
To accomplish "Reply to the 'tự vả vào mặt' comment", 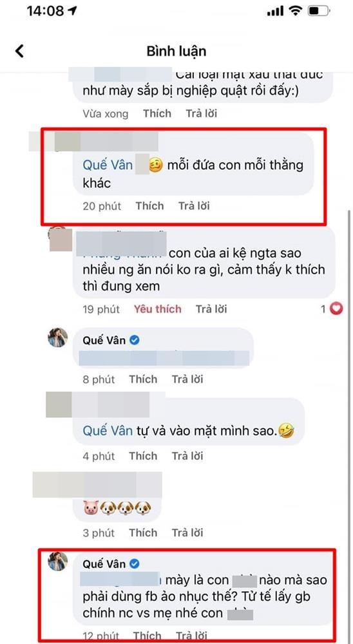I will (x=187, y=456).
